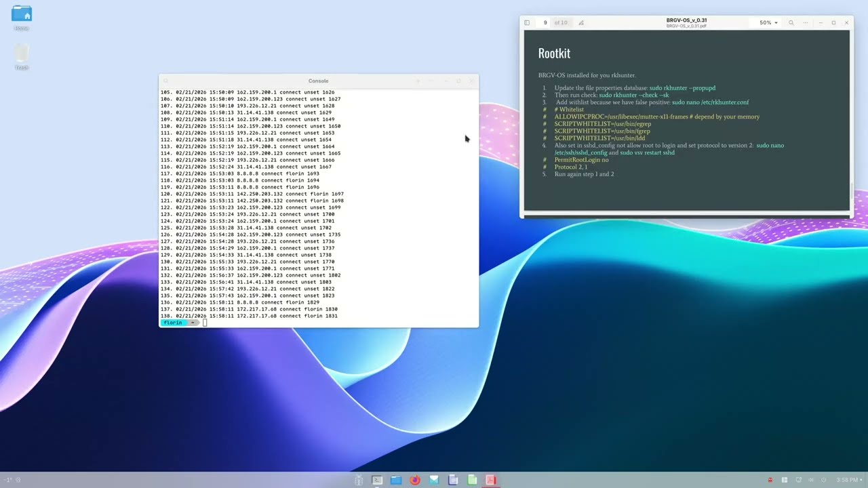The height and width of the screenshot is (488, 868).
Task: Click Console line 120 with florin 1697
Action: (252, 194)
